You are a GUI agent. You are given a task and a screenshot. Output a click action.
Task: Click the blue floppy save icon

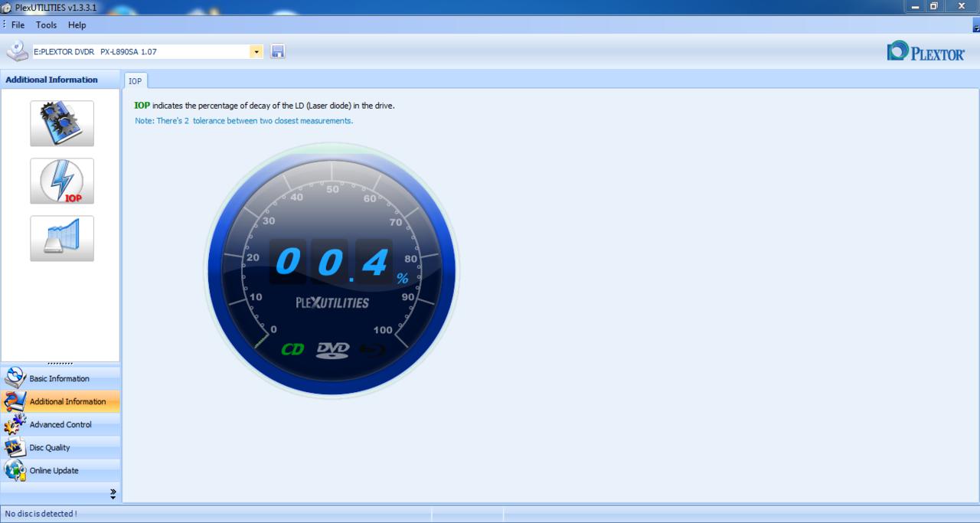click(277, 52)
